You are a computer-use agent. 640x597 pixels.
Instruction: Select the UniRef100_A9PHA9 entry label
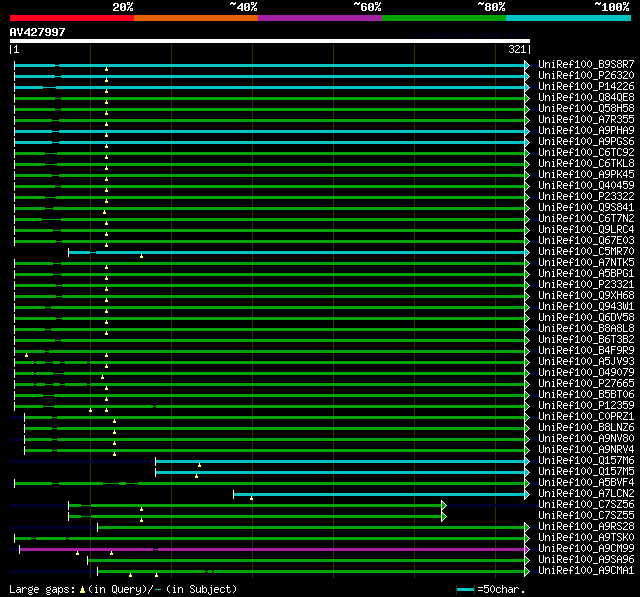click(x=586, y=130)
